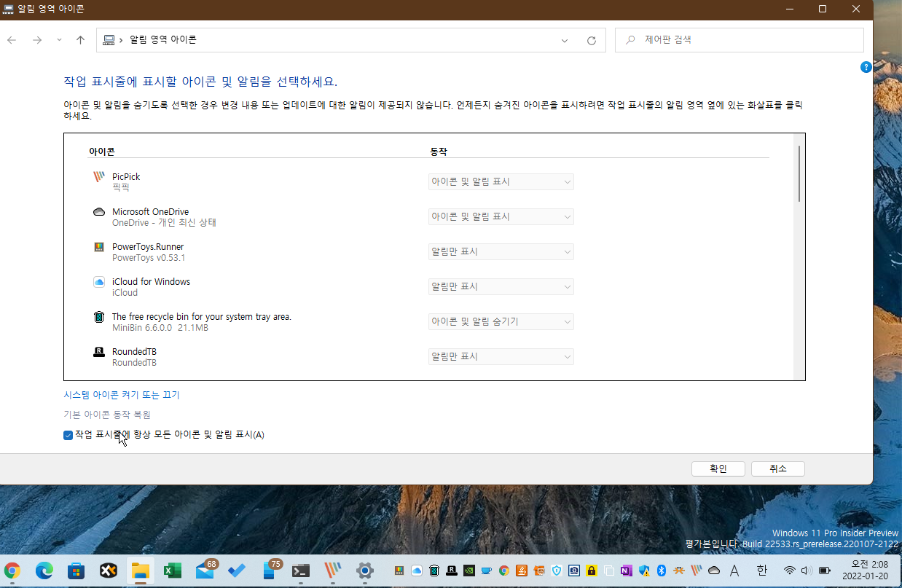This screenshot has width=902, height=588.
Task: Open the iCloud for Windows behavior dropdown
Action: [x=501, y=286]
